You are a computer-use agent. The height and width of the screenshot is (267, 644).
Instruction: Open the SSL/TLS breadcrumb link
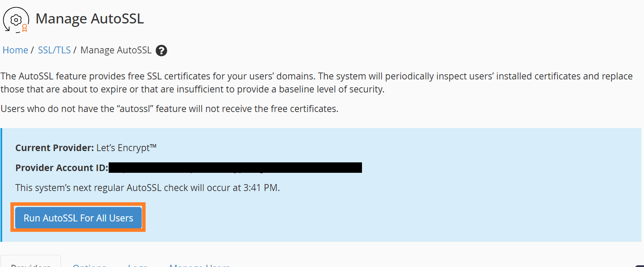click(x=54, y=50)
